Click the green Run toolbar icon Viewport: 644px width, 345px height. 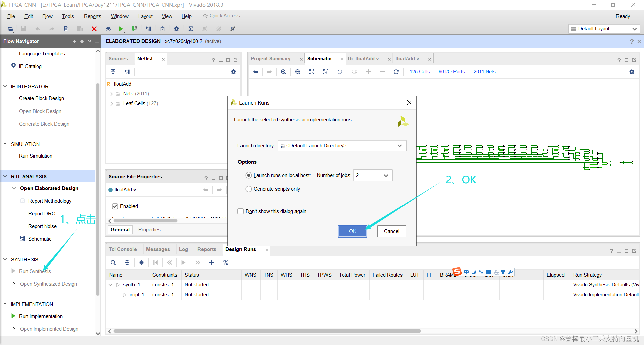click(x=121, y=29)
